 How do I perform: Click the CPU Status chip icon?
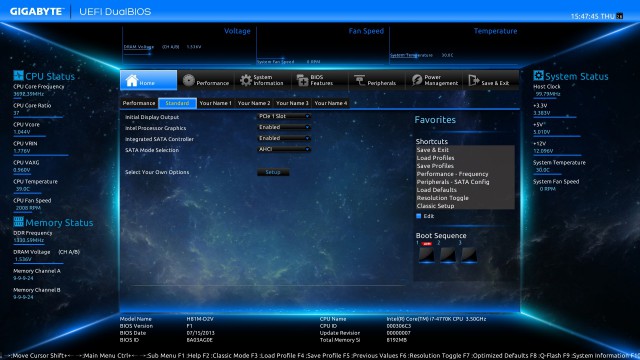click(18, 76)
